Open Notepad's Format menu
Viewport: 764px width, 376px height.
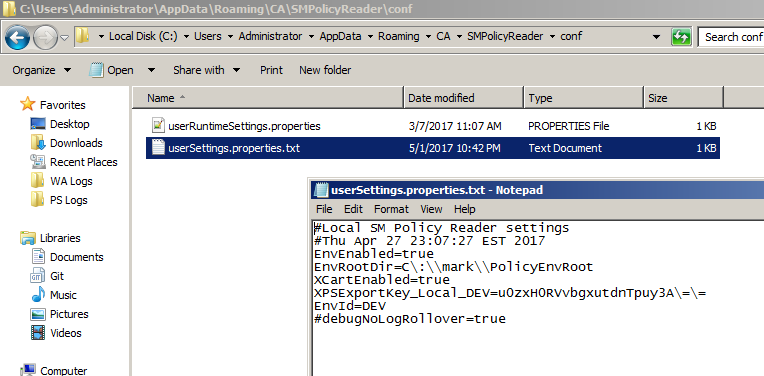tap(391, 209)
